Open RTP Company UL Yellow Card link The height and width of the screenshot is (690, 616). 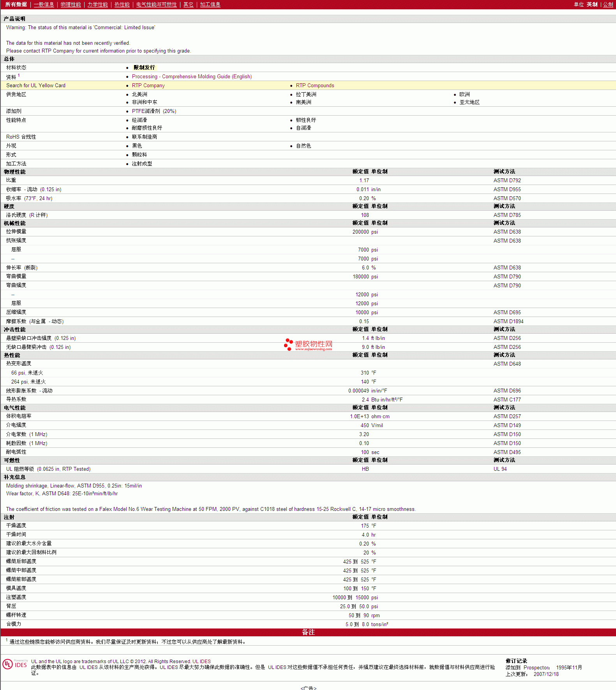[x=148, y=86]
